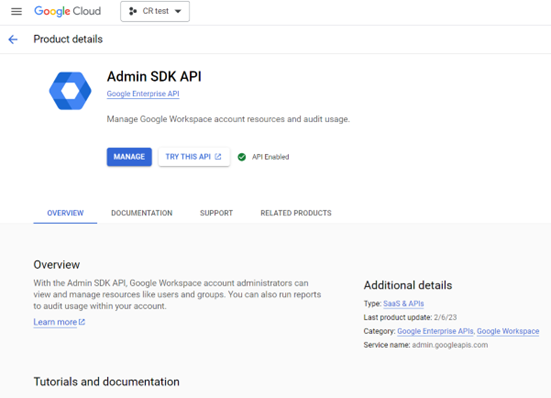This screenshot has width=551, height=398.
Task: Click the MANAGE button
Action: (x=129, y=157)
